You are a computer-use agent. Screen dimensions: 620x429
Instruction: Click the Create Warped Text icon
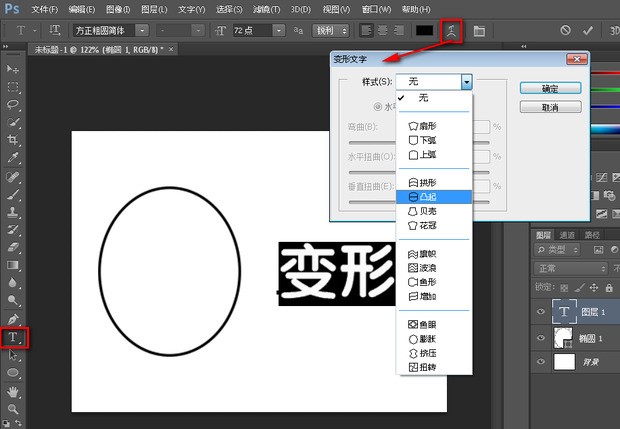453,31
